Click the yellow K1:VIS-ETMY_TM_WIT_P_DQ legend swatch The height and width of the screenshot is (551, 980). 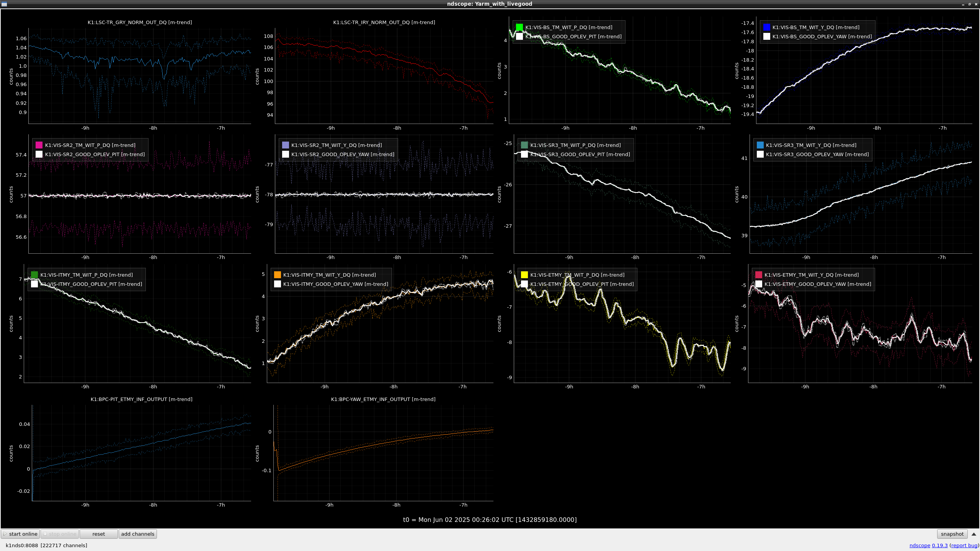pos(524,275)
